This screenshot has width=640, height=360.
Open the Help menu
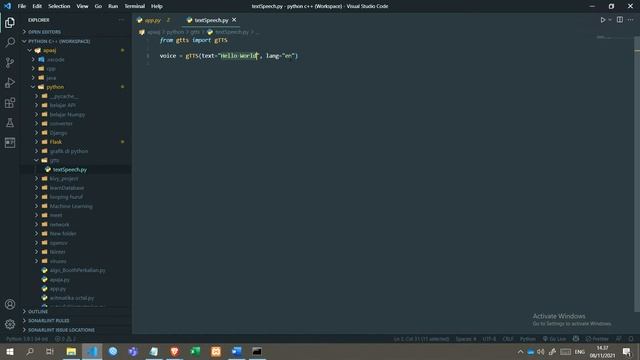point(157,6)
